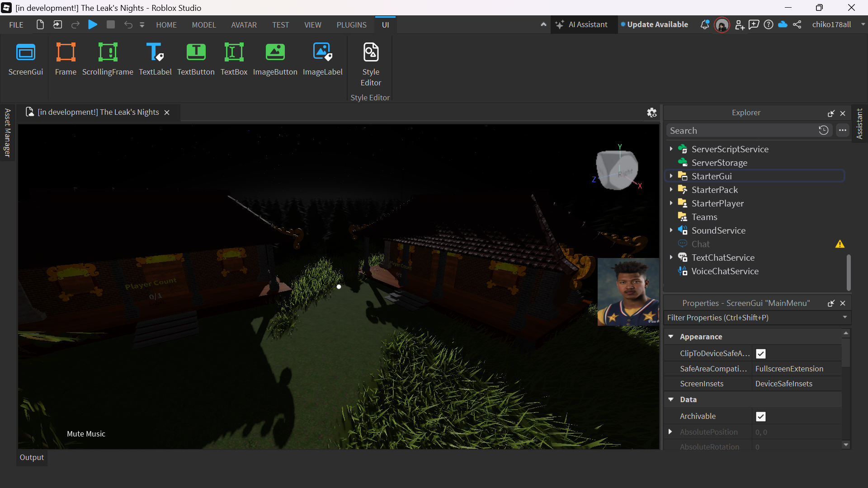Uncheck the ClipToDeviceSafeArea property
Image resolution: width=868 pixels, height=488 pixels.
pos(760,353)
